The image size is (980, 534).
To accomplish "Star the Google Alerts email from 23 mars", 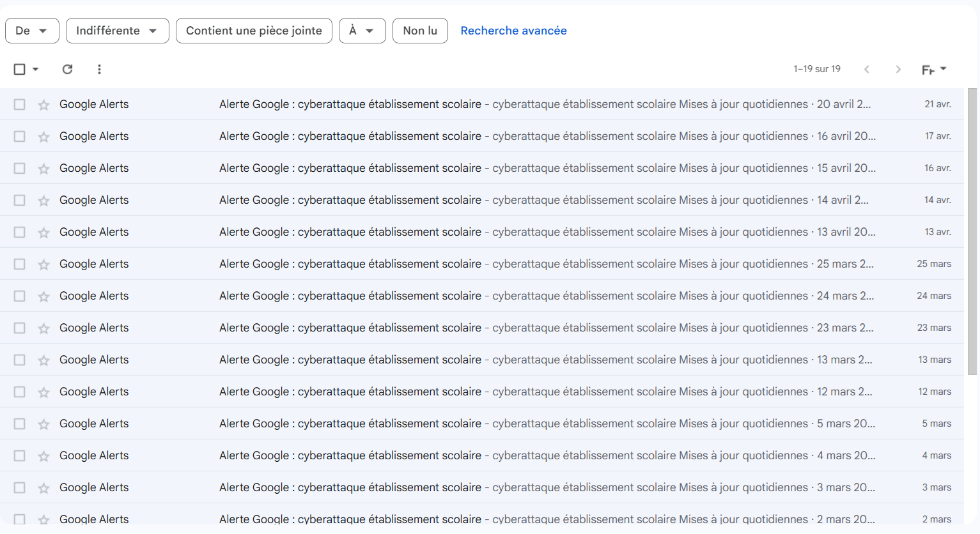I will tap(43, 328).
